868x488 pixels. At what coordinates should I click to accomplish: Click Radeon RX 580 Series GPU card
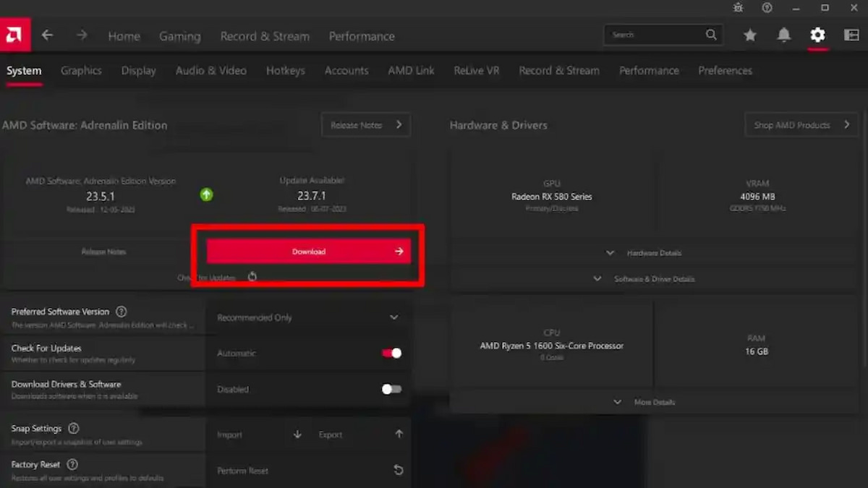pyautogui.click(x=552, y=196)
